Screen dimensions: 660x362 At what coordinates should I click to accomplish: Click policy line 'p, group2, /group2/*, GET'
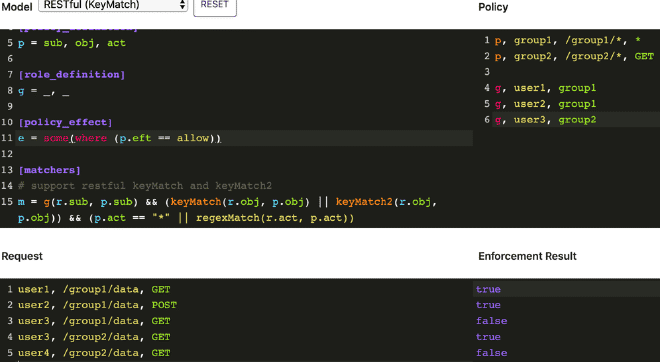pyautogui.click(x=574, y=56)
